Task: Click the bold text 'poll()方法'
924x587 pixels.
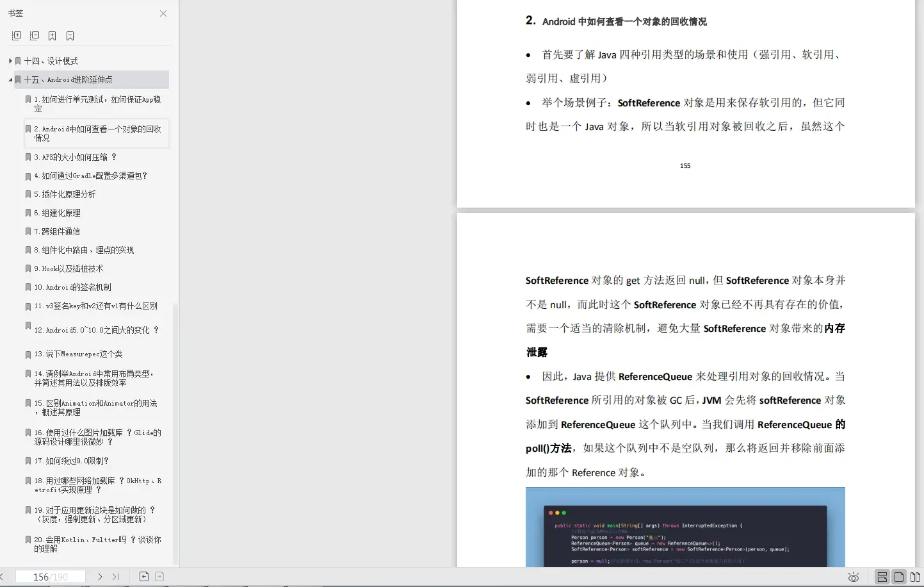Action: [549, 449]
